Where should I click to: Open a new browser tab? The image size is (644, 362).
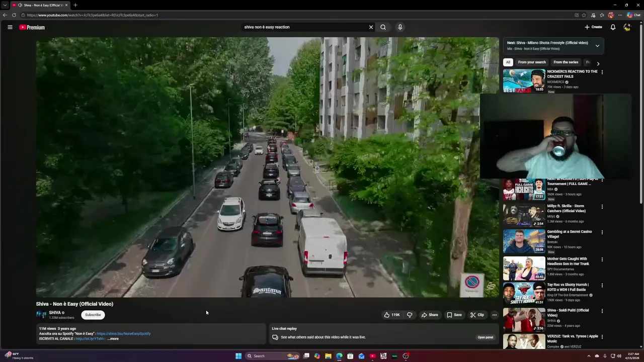(x=75, y=5)
